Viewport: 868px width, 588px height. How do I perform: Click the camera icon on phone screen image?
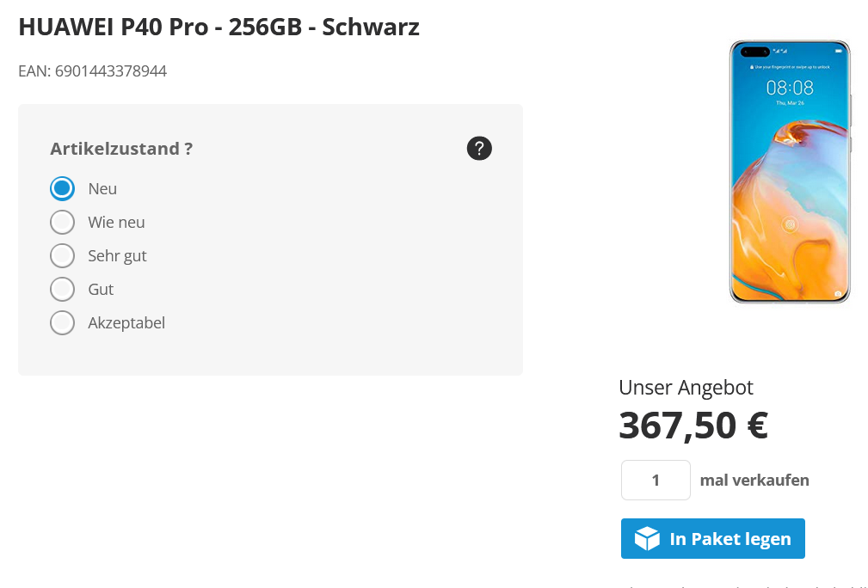(838, 294)
